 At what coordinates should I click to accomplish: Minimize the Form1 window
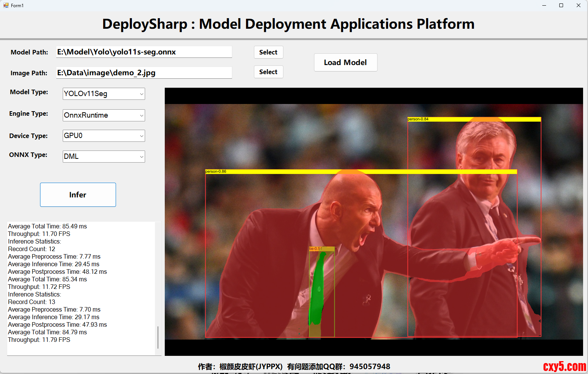click(x=544, y=5)
